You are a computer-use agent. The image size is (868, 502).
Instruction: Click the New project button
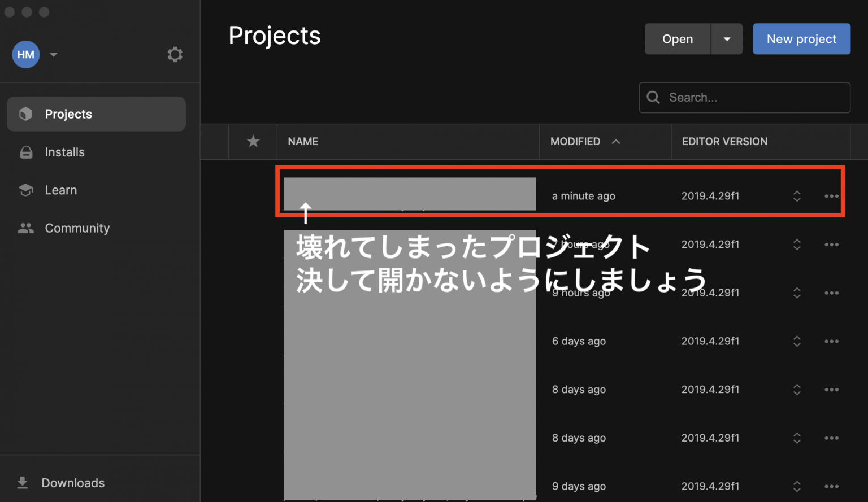pyautogui.click(x=801, y=38)
